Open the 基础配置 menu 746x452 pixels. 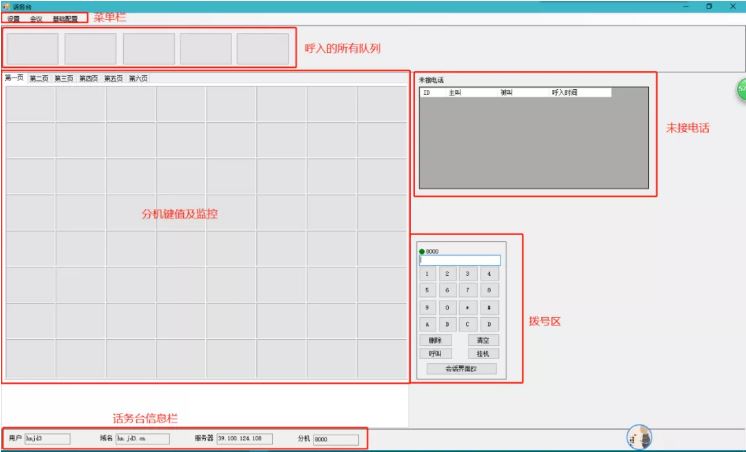click(64, 18)
